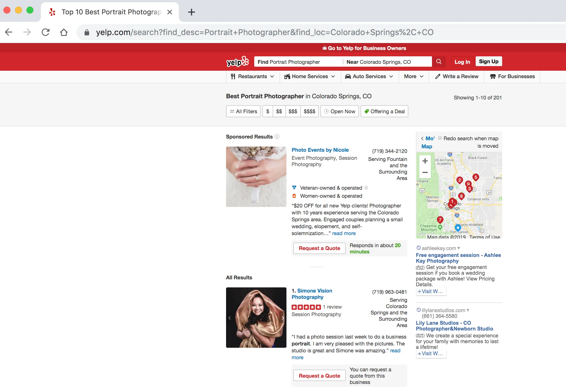Open Photo Events by Nicole bouquet photo
566x392 pixels.
256,177
